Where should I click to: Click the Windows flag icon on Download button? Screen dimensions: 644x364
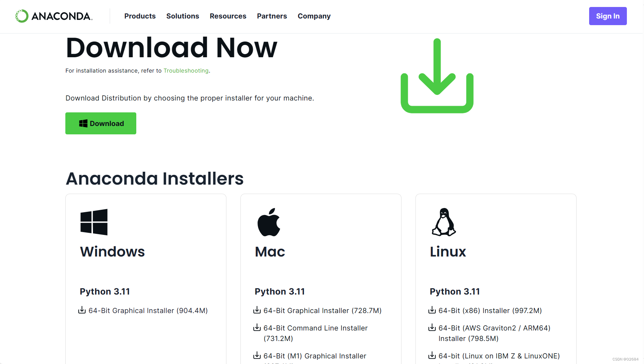pos(83,123)
